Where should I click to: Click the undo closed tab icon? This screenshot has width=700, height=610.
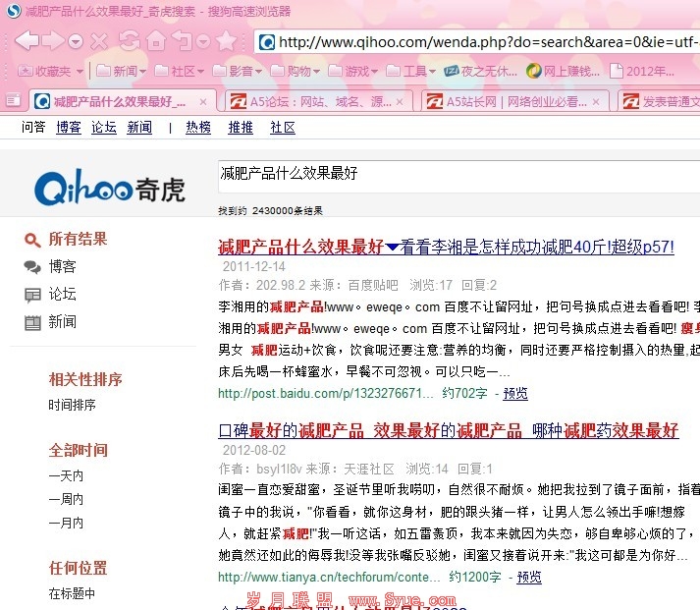(183, 40)
